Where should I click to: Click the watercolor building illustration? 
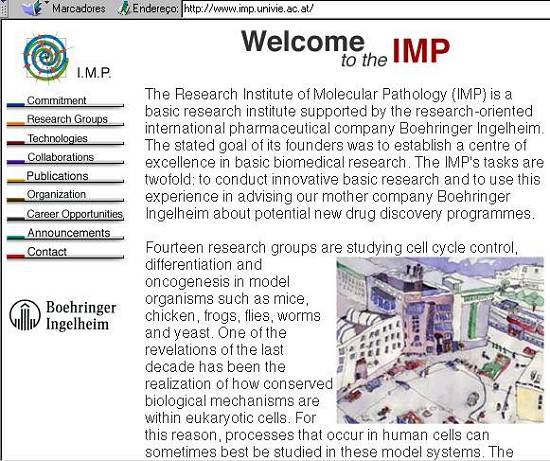point(440,340)
